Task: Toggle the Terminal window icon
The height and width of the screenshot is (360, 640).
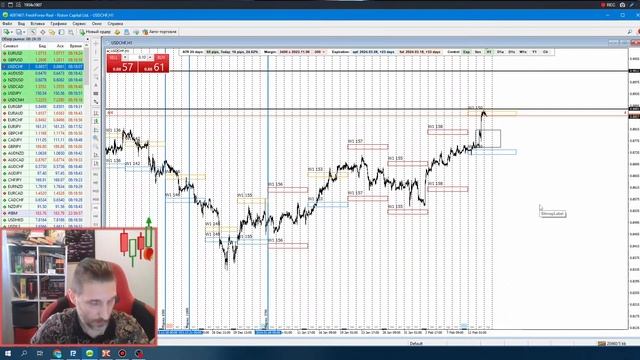Action: point(61,32)
